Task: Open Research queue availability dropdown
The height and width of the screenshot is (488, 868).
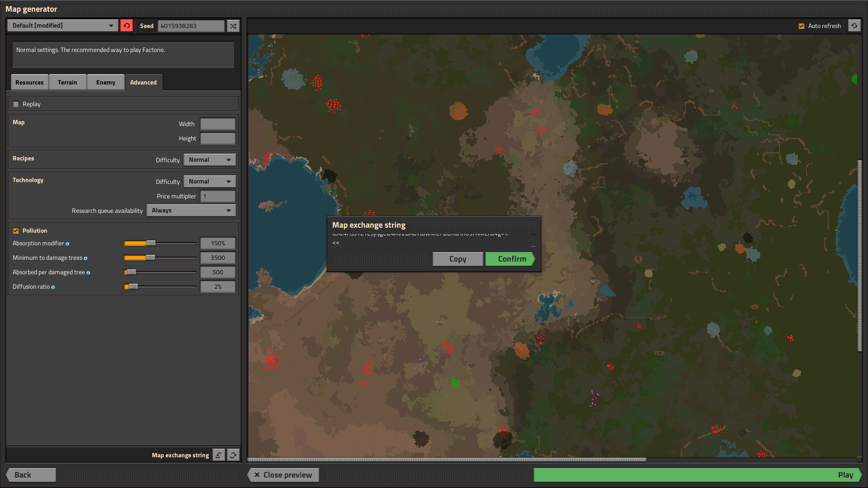Action: (191, 211)
